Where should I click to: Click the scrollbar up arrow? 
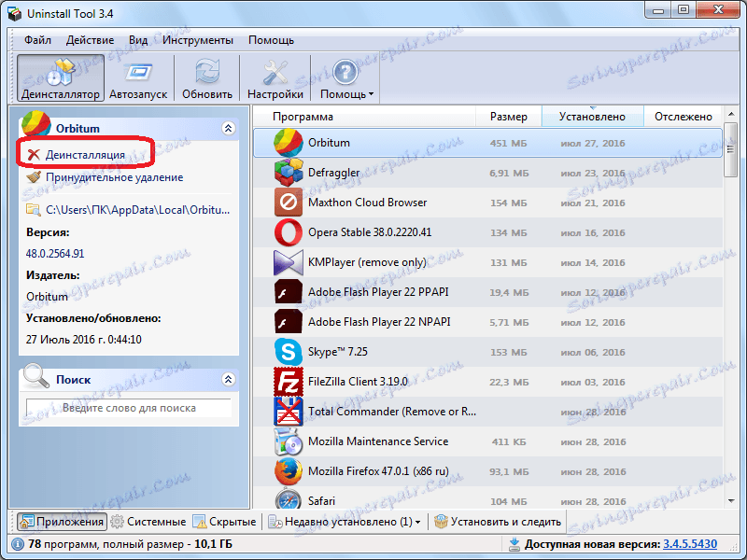click(731, 114)
